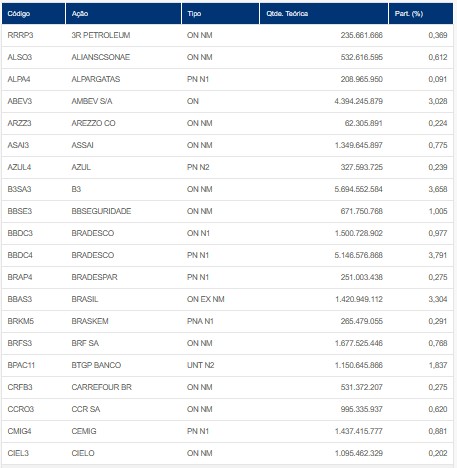Select the BBAS3 code cell
This screenshot has width=457, height=468.
(20, 299)
